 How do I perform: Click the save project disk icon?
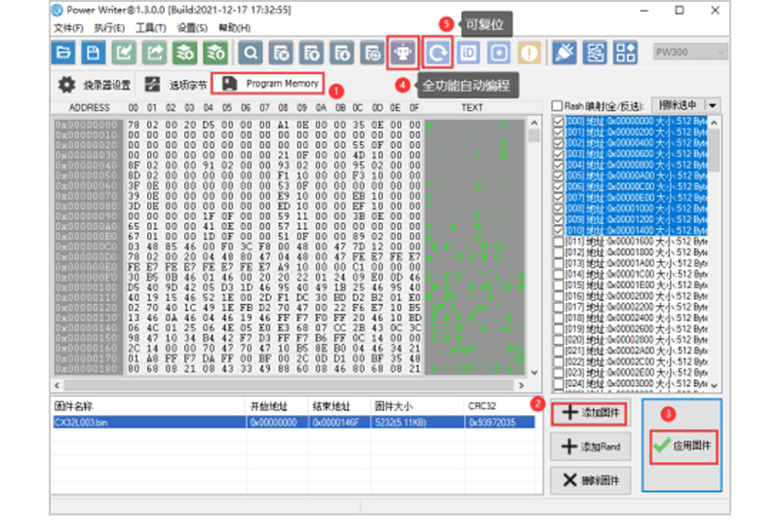coord(94,53)
